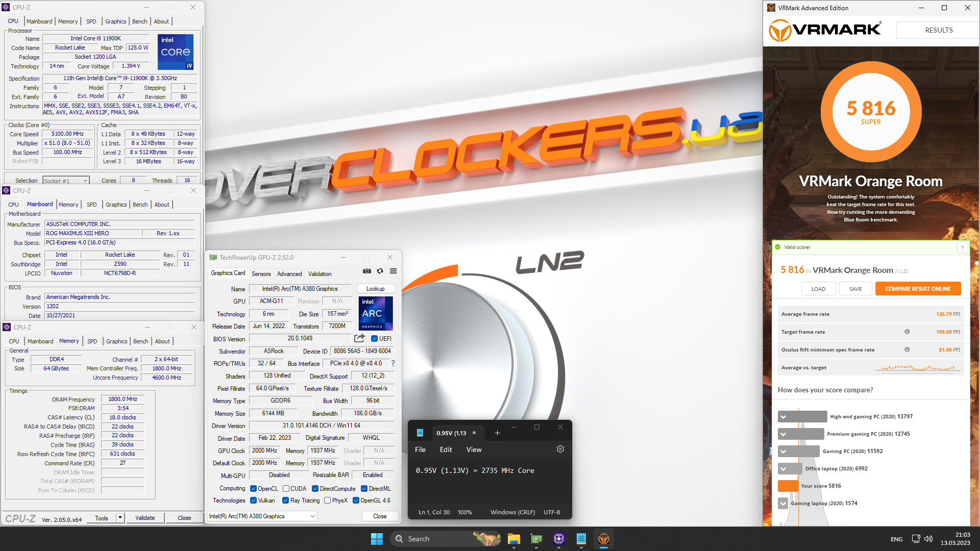Click the Valid score help question icon
The width and height of the screenshot is (980, 551).
(963, 247)
